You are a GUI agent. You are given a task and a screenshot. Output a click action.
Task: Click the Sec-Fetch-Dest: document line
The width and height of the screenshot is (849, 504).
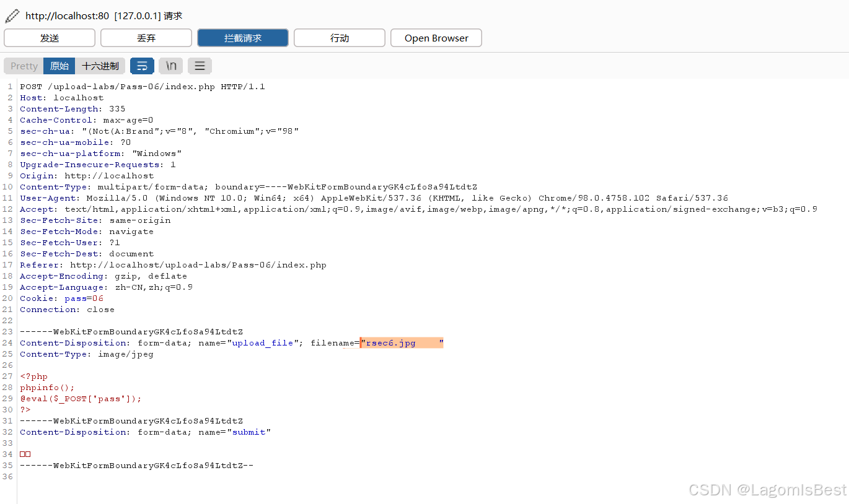click(87, 254)
